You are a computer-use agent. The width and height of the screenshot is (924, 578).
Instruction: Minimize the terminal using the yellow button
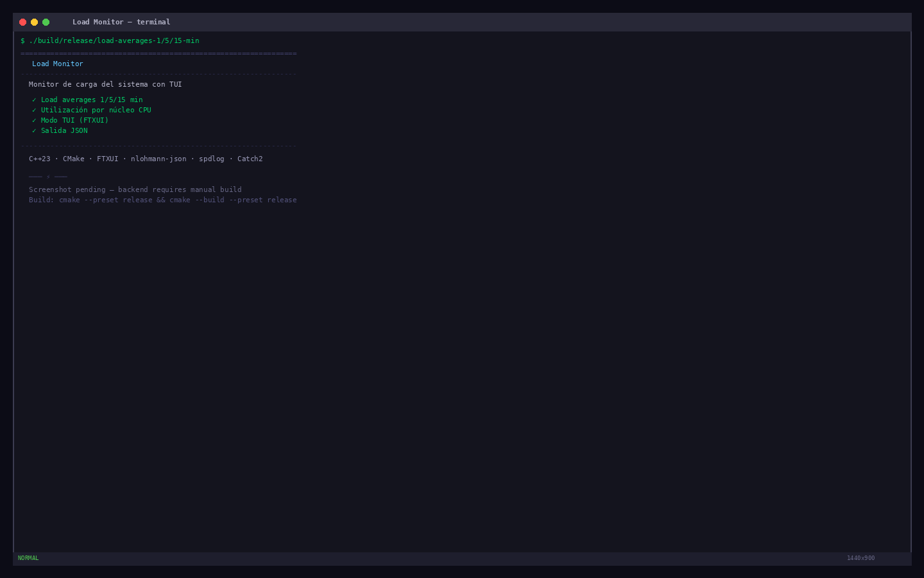35,22
